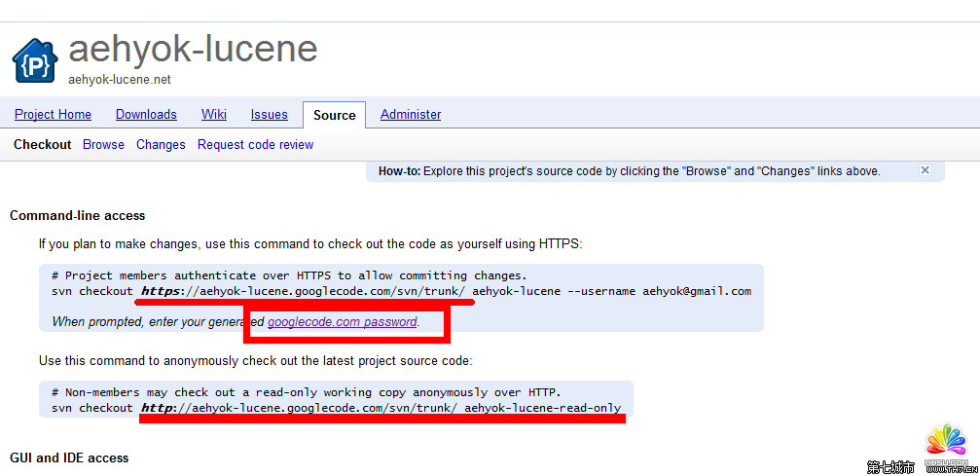Screen dimensions: 980x476
Task: Open the Browse source link
Action: pyautogui.click(x=103, y=145)
